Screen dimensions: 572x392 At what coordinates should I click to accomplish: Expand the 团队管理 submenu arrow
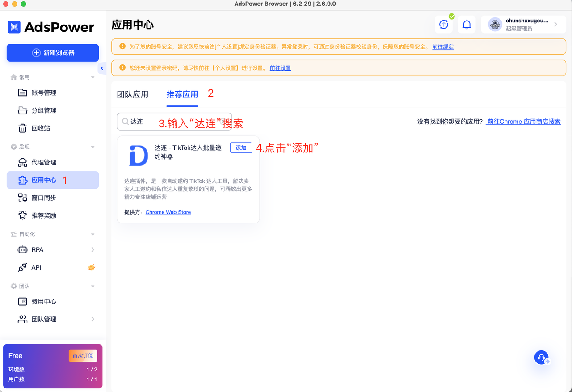click(x=93, y=319)
